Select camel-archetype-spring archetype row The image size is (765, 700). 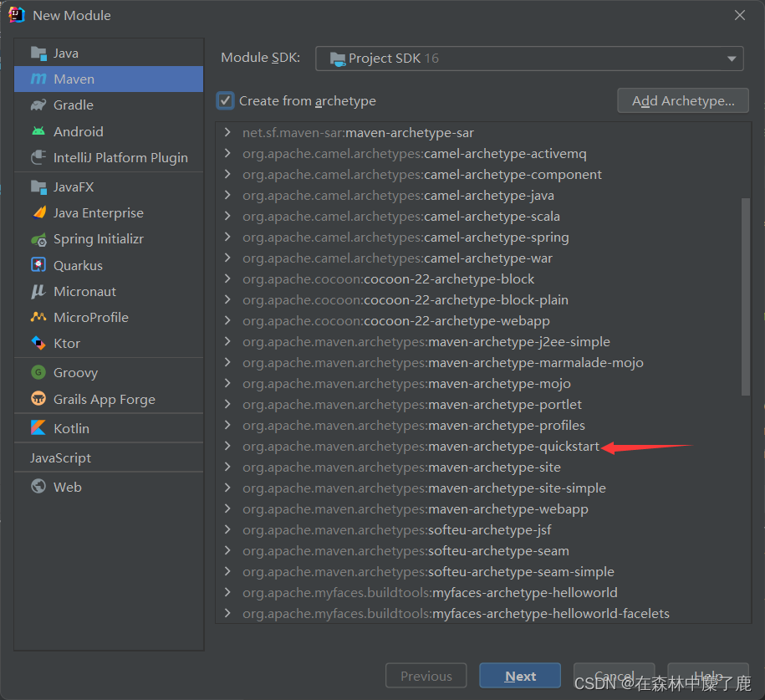483,238
